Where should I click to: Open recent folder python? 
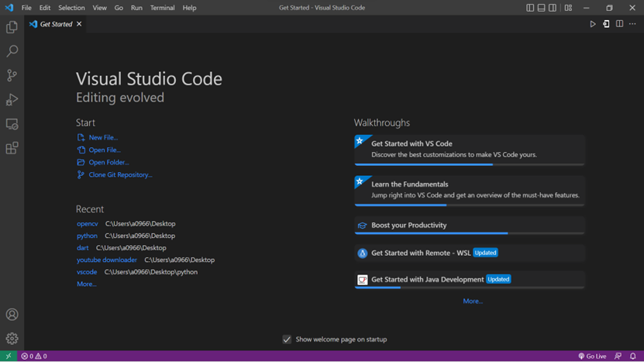click(x=87, y=236)
